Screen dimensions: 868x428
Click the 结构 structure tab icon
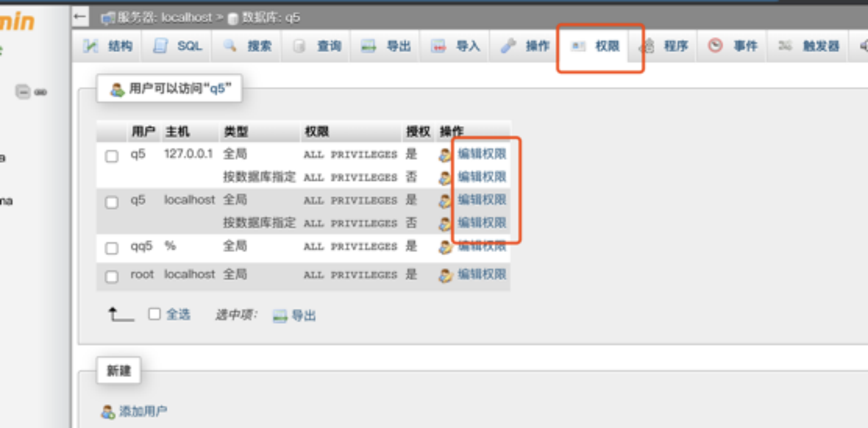[x=91, y=46]
